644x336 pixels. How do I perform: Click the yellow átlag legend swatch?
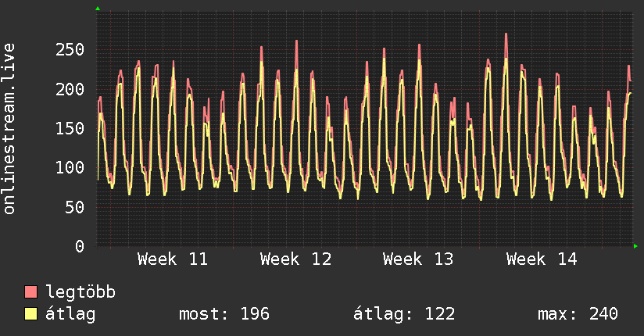30,314
